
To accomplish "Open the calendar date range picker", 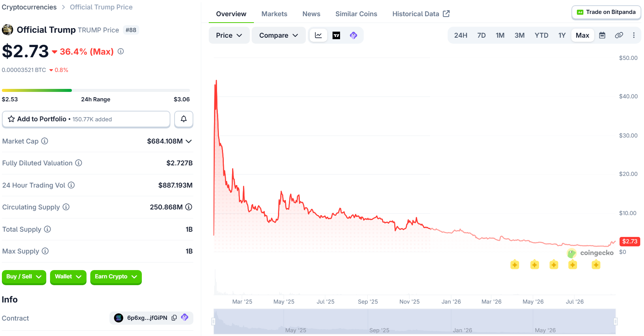I will coord(602,35).
